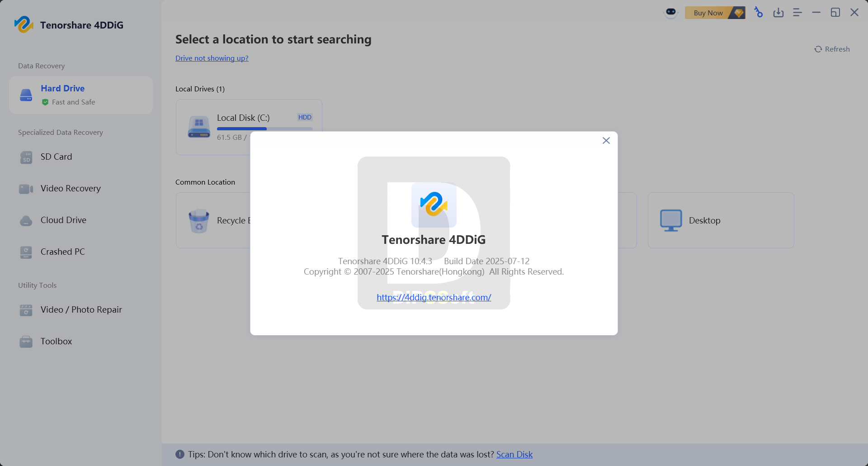Open Video / Photo Repair tool
This screenshot has width=868, height=466.
[x=81, y=309]
